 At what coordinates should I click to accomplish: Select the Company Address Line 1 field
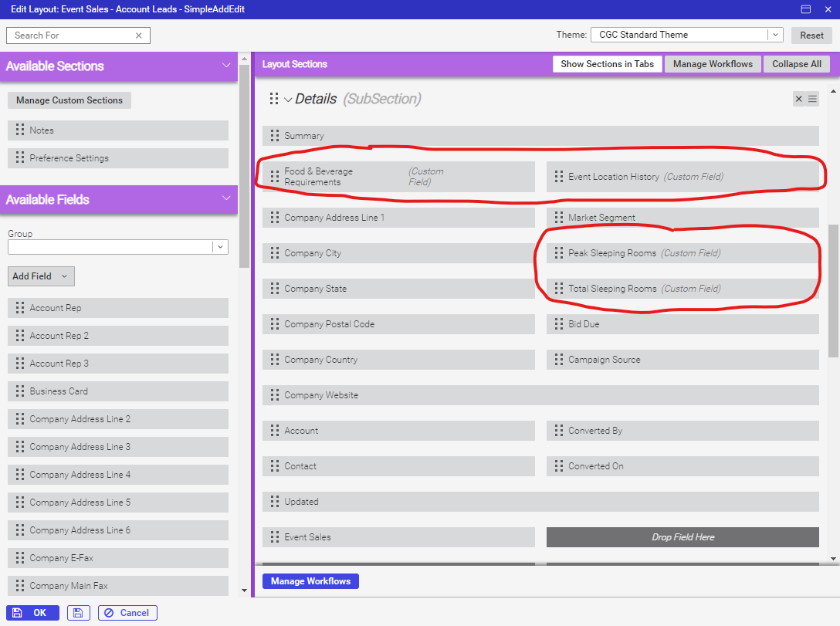[398, 218]
